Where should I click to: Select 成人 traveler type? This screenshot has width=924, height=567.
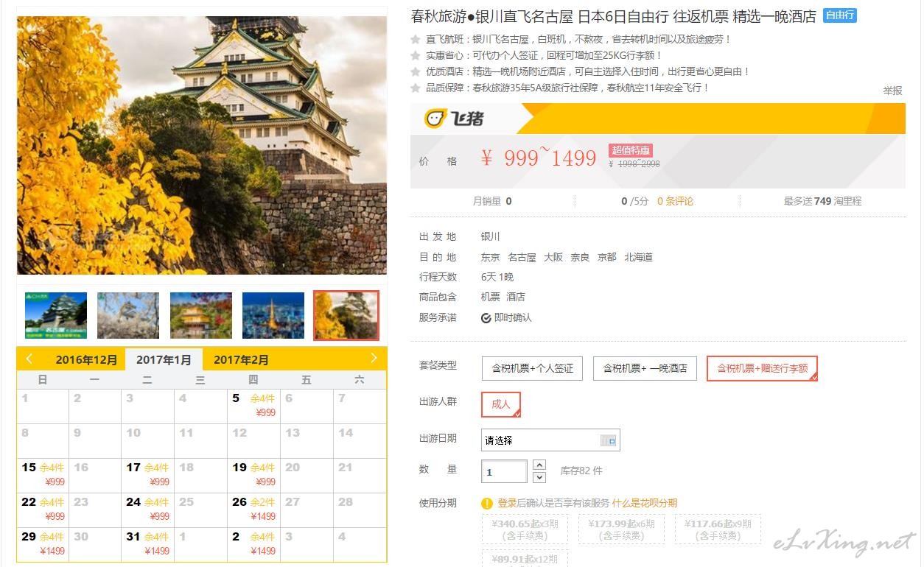click(x=501, y=404)
